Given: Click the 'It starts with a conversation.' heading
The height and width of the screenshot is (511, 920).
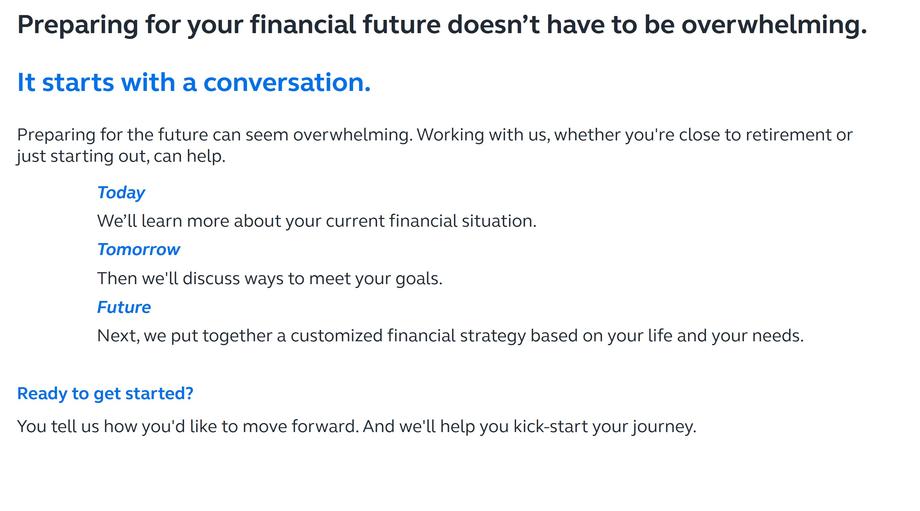Looking at the screenshot, I should pyautogui.click(x=194, y=82).
